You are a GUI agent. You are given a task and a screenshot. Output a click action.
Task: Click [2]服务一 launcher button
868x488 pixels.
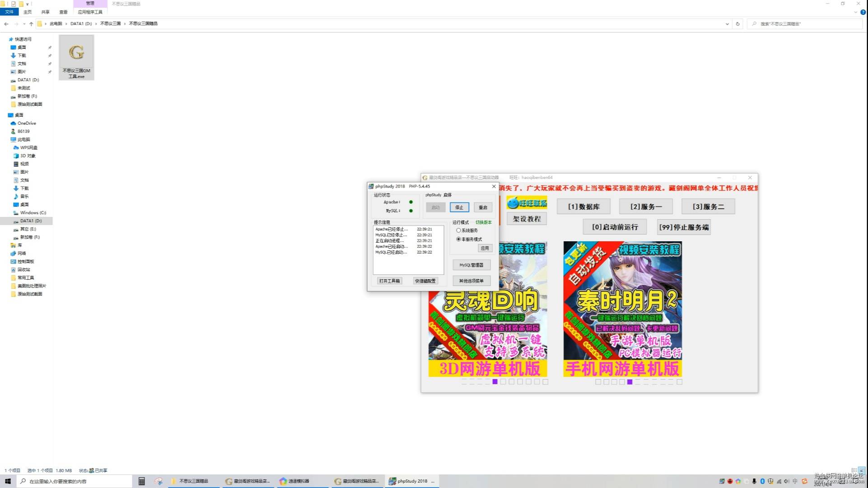coord(646,206)
